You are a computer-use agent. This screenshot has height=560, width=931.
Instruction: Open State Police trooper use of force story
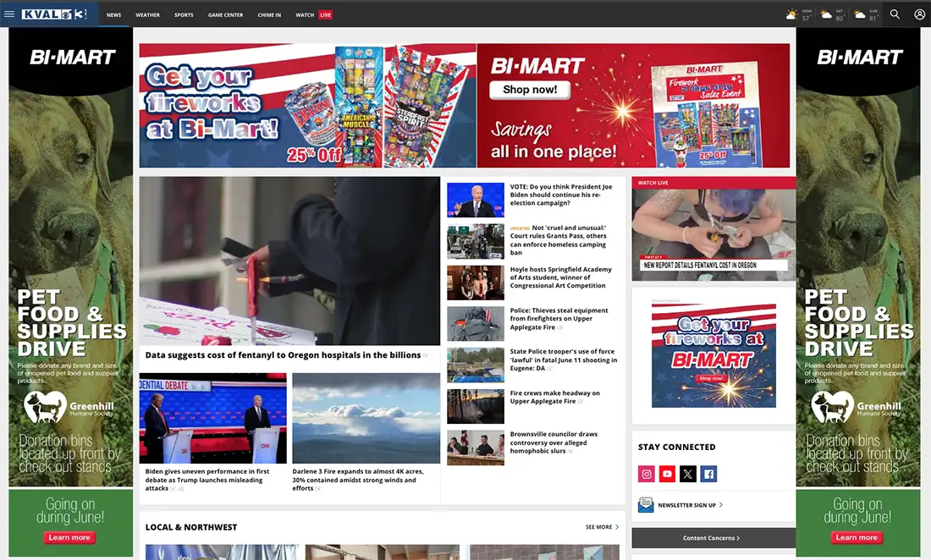click(x=564, y=360)
